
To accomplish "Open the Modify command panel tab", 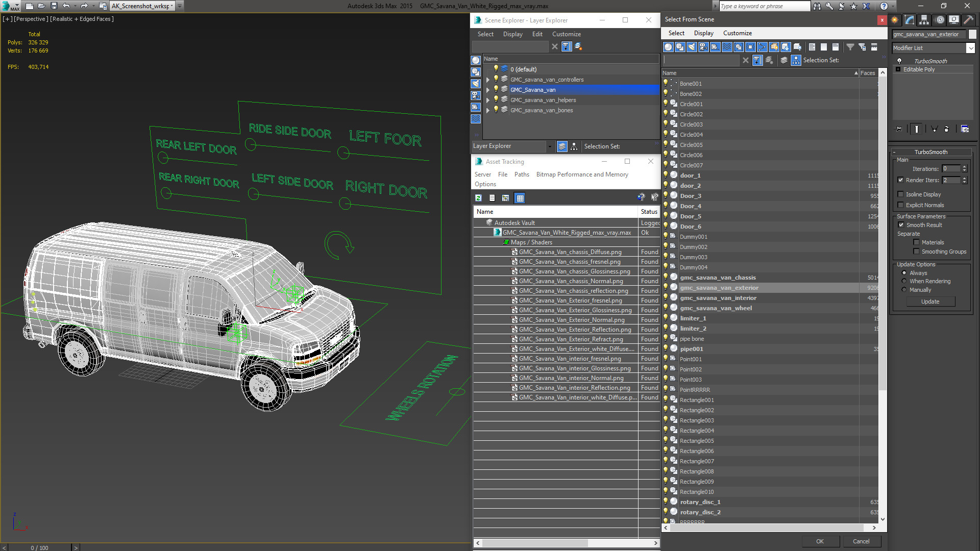I will tap(910, 20).
